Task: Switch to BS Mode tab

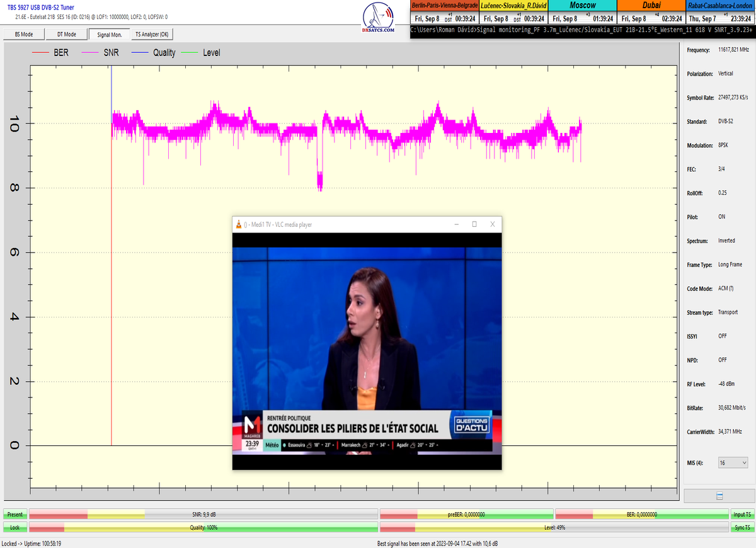Action: click(x=24, y=35)
